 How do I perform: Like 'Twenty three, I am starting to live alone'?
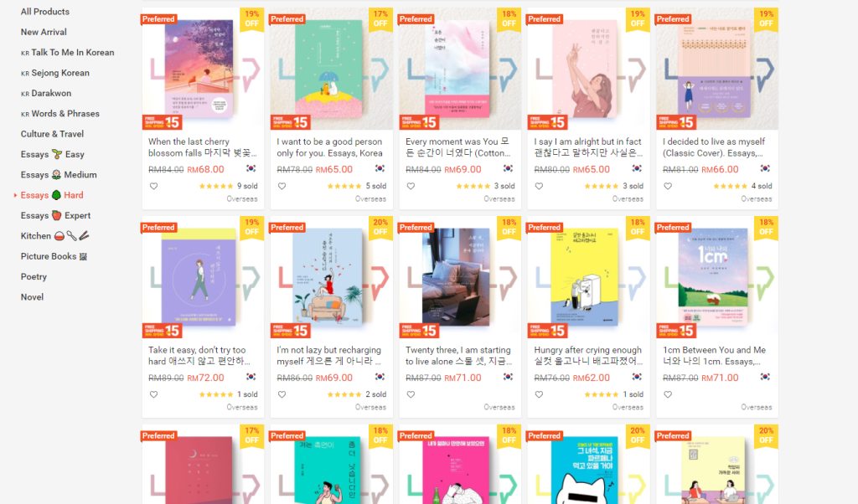click(x=411, y=394)
